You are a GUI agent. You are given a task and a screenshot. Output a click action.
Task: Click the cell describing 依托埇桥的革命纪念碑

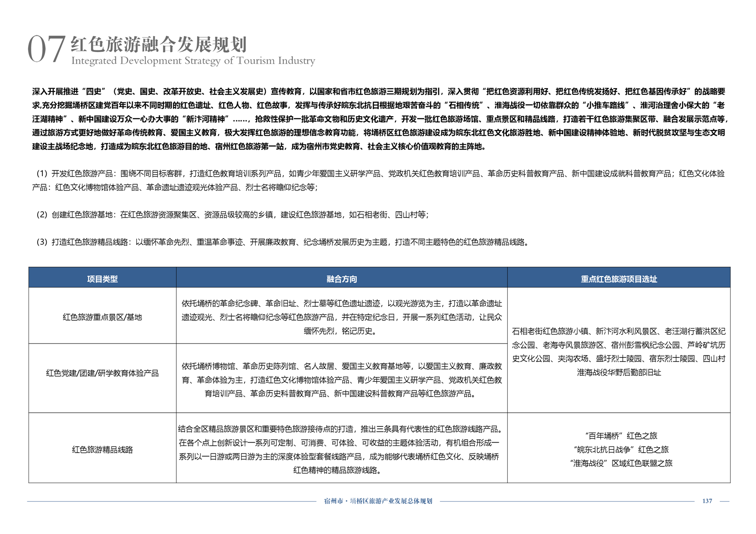click(x=342, y=317)
